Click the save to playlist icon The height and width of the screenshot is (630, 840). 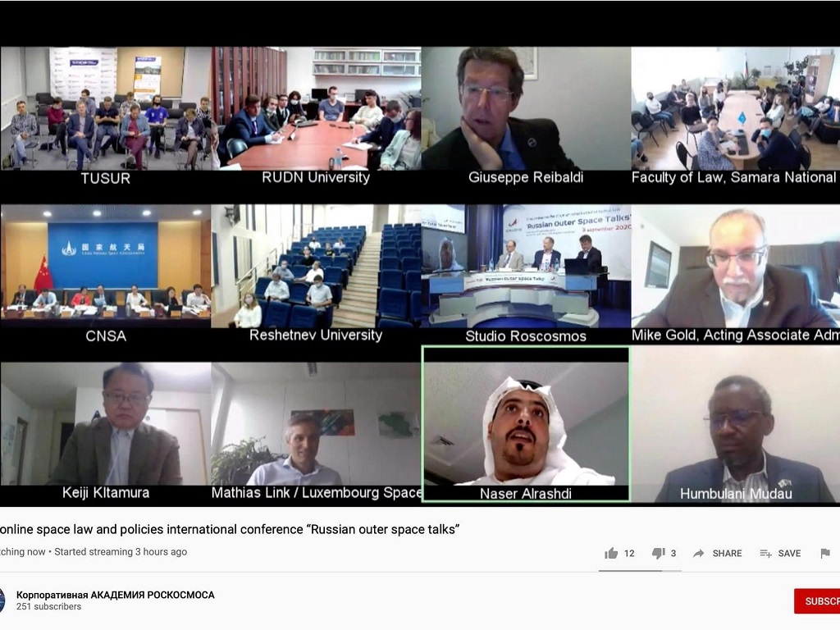click(x=765, y=554)
